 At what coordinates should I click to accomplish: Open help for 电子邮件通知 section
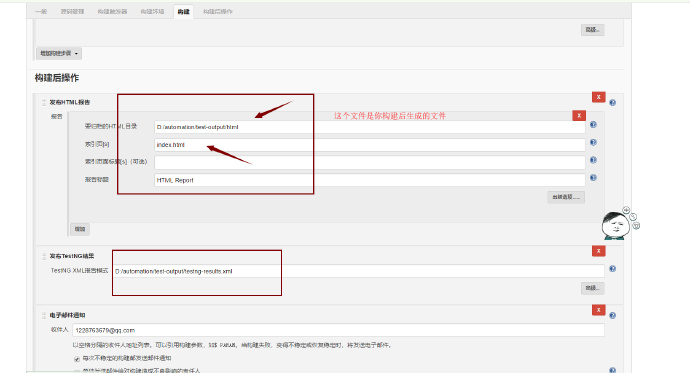[613, 315]
